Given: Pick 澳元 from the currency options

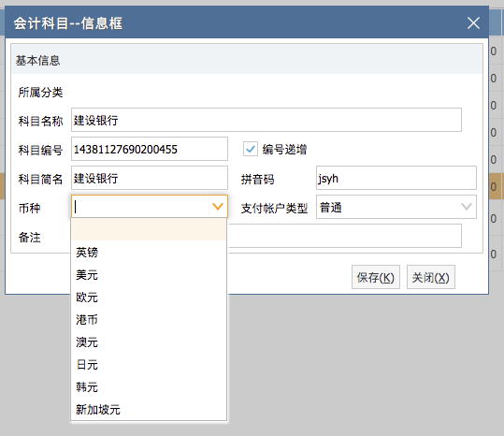Looking at the screenshot, I should 149,342.
